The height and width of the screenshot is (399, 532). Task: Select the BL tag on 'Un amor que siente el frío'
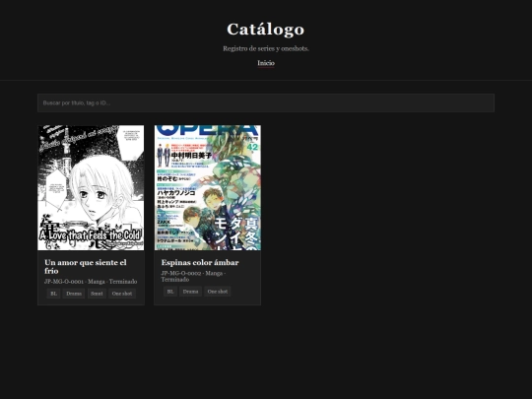[53, 294]
